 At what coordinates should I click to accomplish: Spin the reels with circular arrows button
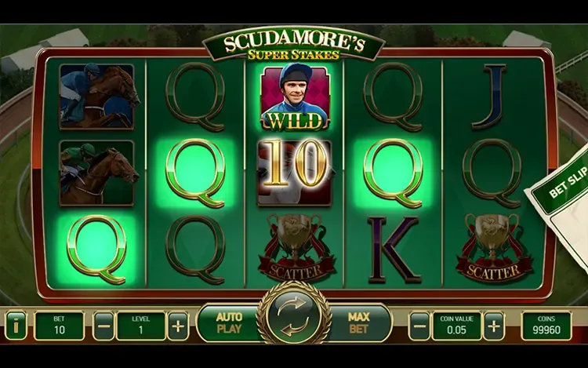(x=294, y=315)
